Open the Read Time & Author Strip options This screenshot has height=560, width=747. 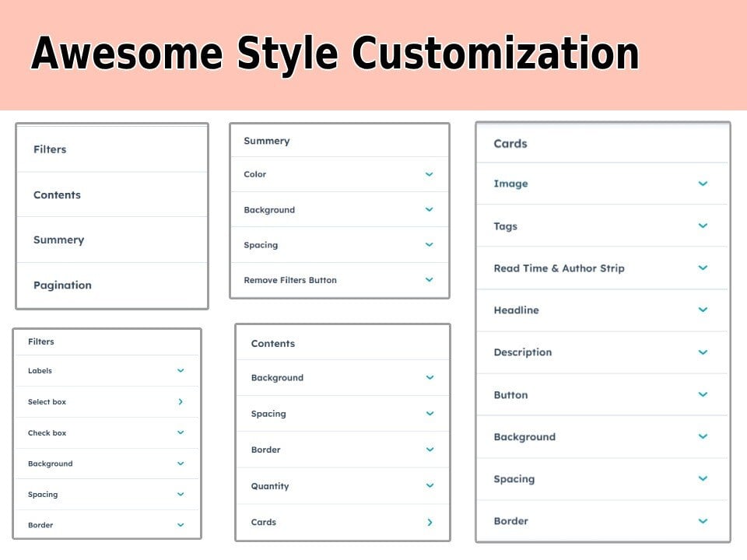(702, 268)
